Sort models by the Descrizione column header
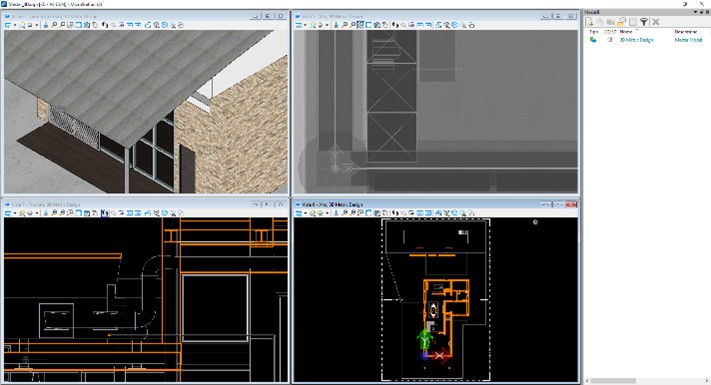This screenshot has width=711, height=385. (x=686, y=32)
